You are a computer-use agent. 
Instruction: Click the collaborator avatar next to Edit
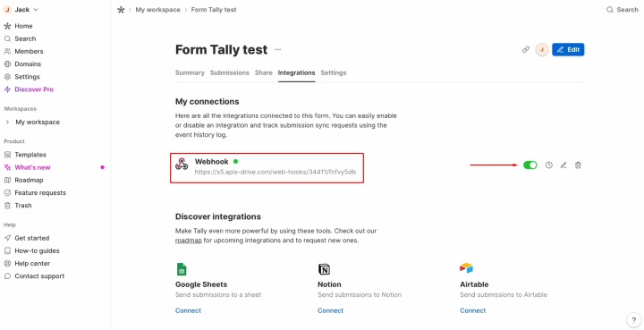[542, 50]
